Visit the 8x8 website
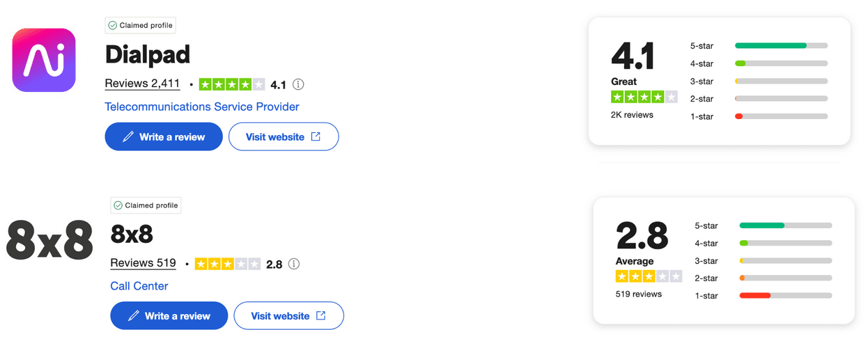Image resolution: width=868 pixels, height=348 pixels. click(x=288, y=316)
